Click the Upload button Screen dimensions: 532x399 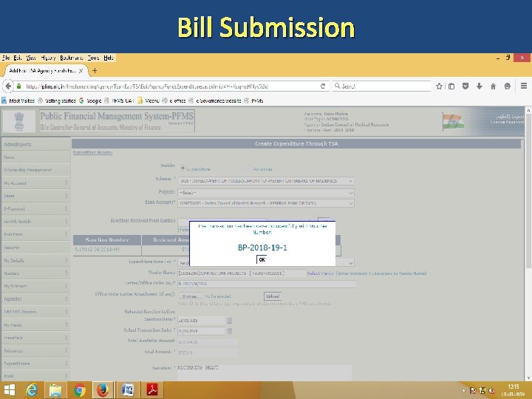(273, 296)
